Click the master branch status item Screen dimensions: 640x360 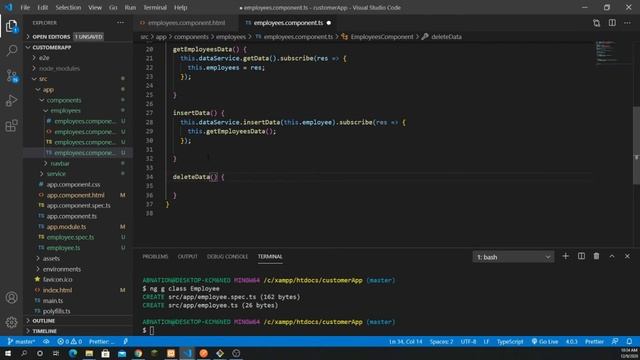pyautogui.click(x=21, y=342)
